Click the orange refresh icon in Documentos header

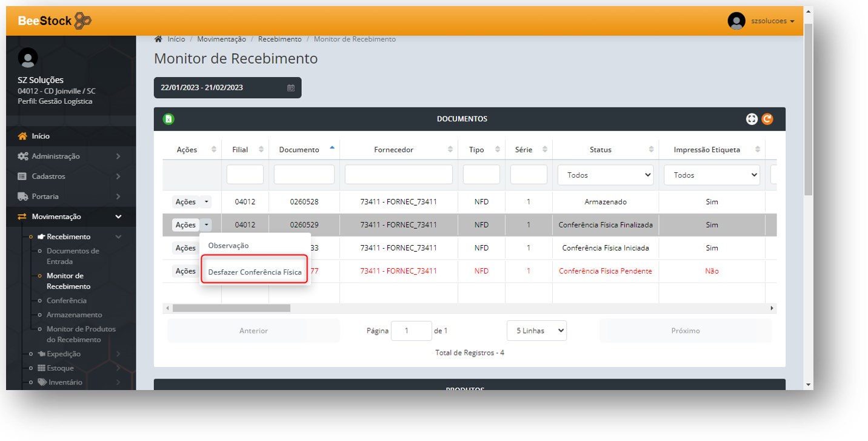coord(767,120)
